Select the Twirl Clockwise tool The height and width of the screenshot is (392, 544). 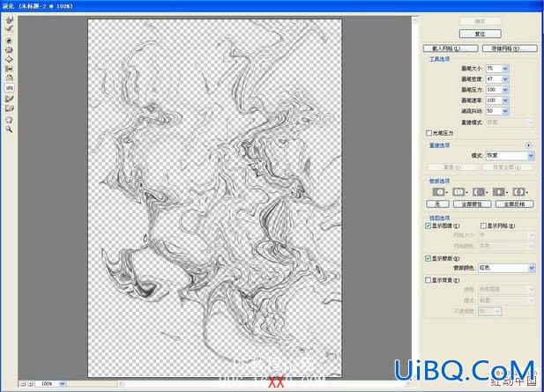click(x=10, y=41)
